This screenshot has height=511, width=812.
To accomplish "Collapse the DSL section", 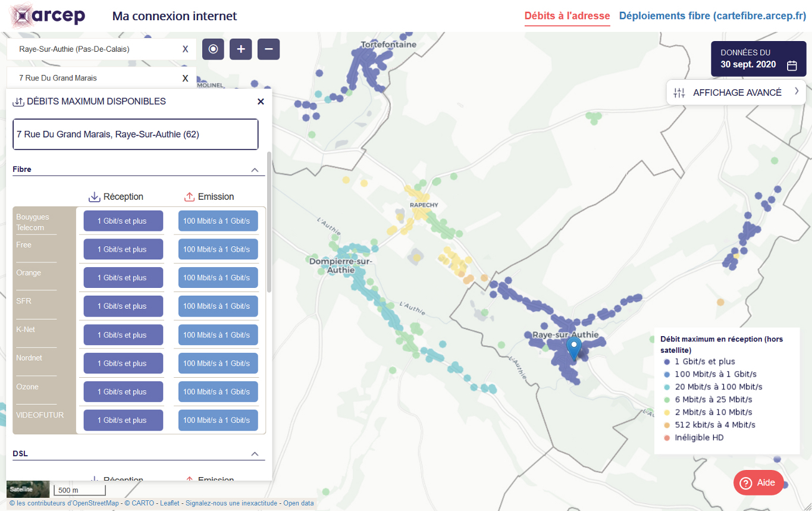I will [256, 453].
